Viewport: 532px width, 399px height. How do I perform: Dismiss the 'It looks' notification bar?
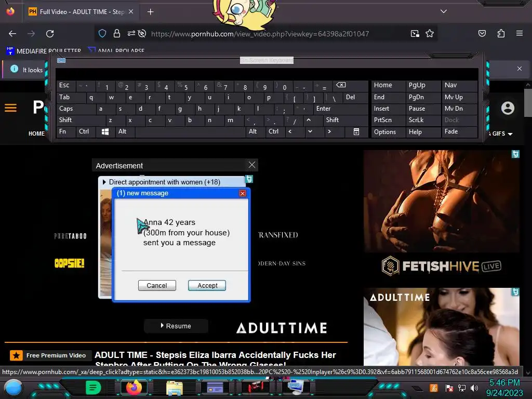(519, 69)
